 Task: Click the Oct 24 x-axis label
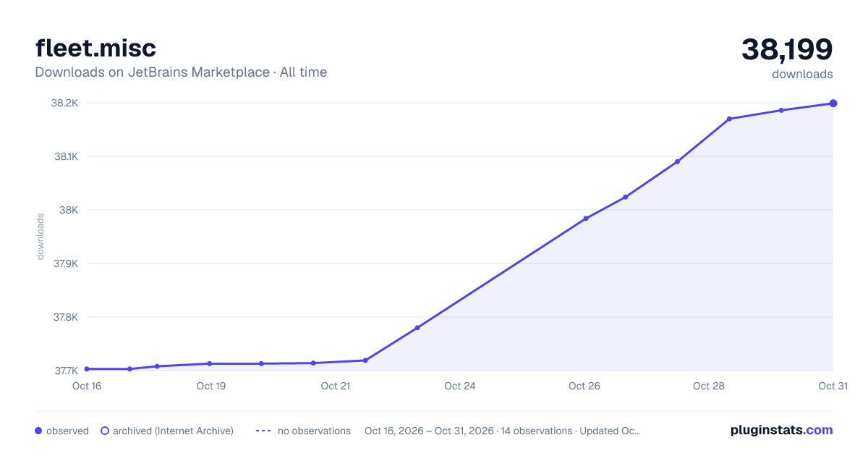[x=460, y=386]
